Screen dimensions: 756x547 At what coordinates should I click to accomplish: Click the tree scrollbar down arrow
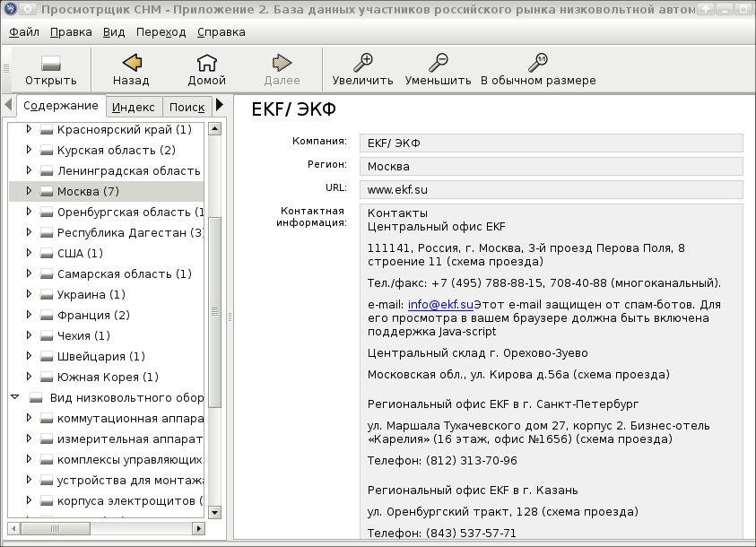(x=215, y=512)
